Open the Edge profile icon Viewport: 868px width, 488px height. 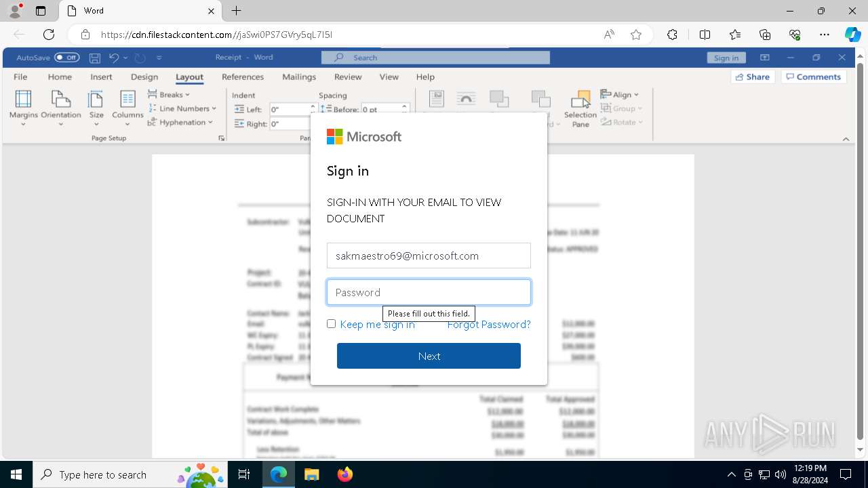pyautogui.click(x=14, y=11)
